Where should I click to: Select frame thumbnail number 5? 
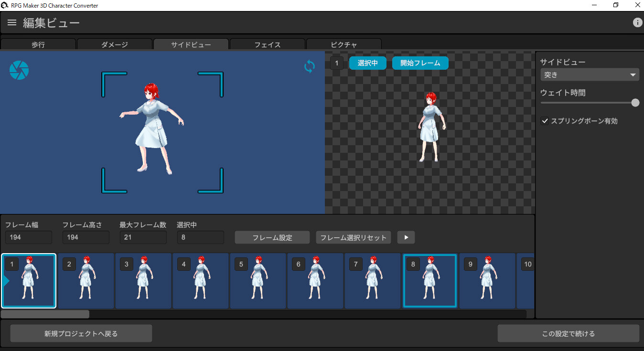258,281
